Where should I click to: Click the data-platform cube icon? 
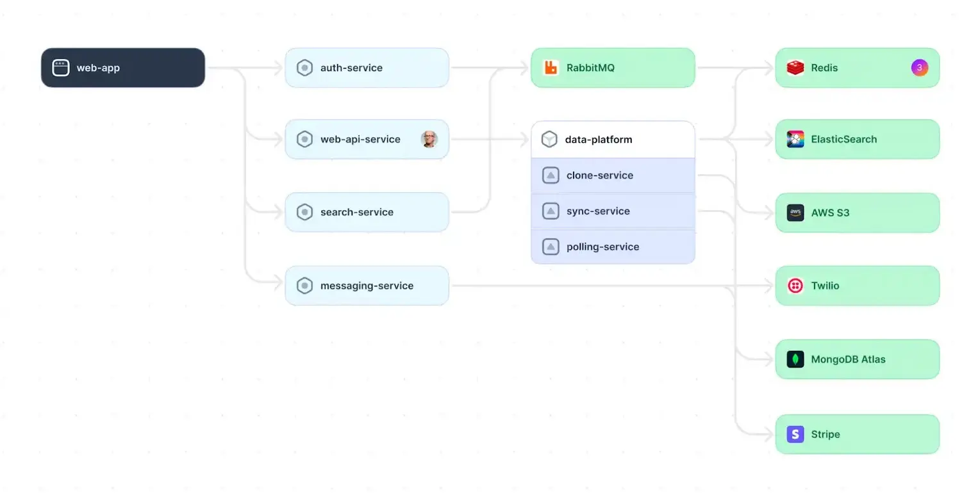point(549,140)
